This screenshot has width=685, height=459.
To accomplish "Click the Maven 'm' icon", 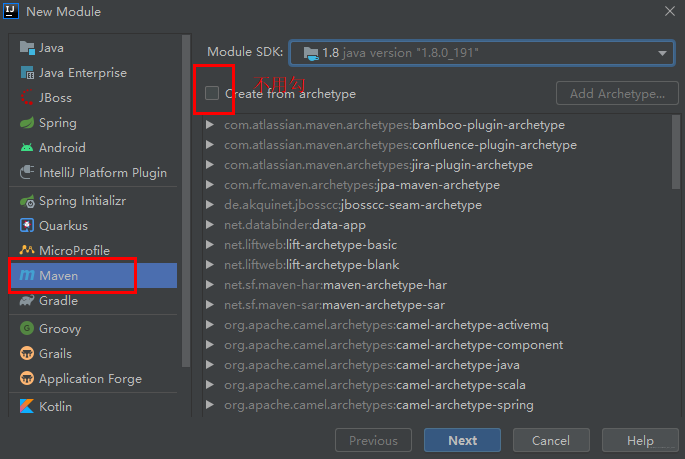I will click(x=27, y=275).
